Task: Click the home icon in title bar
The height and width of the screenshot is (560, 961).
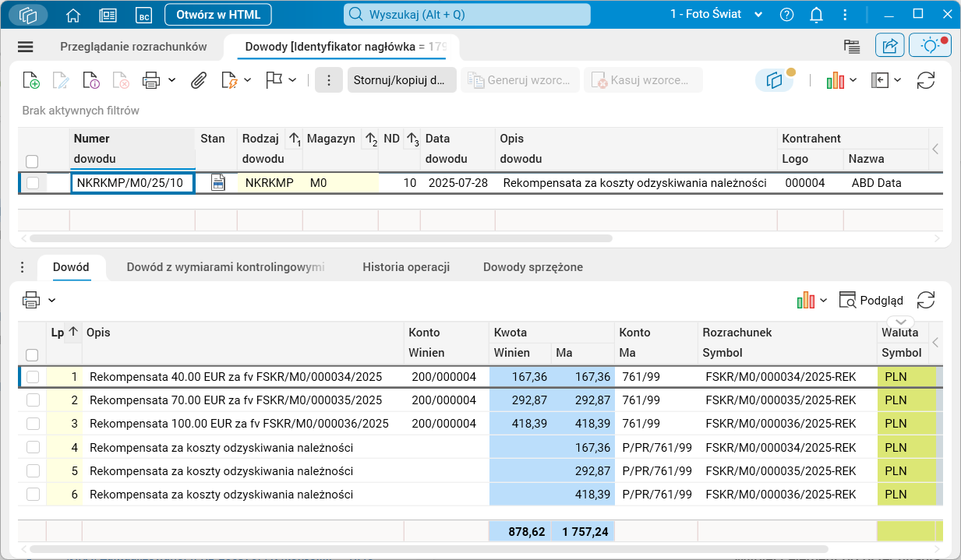Action: [x=73, y=15]
